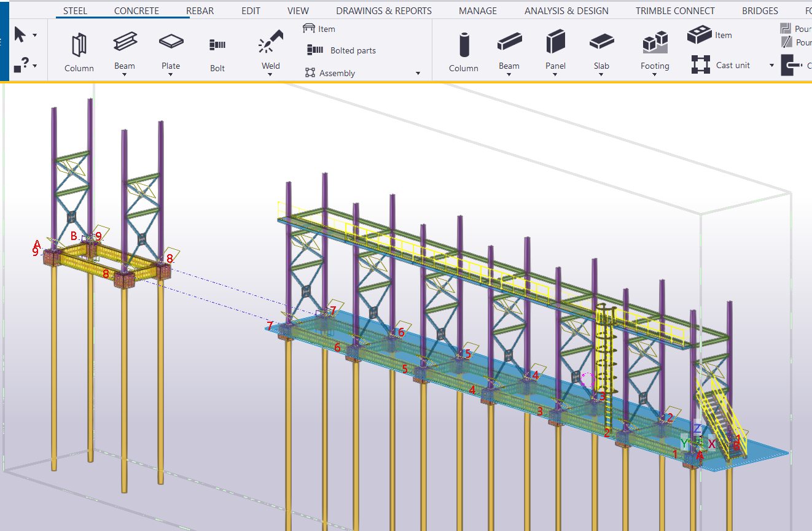Viewport: 812px width, 531px height.
Task: Expand the Footing dropdown arrow
Action: (655, 76)
